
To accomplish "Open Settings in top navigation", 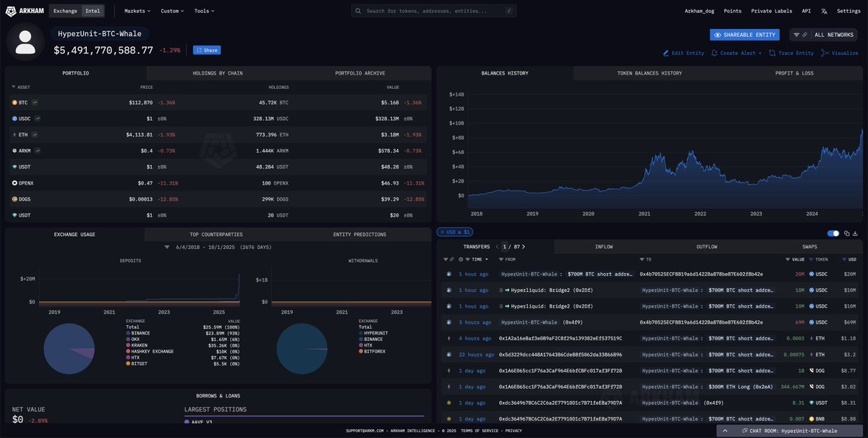I will 848,11.
